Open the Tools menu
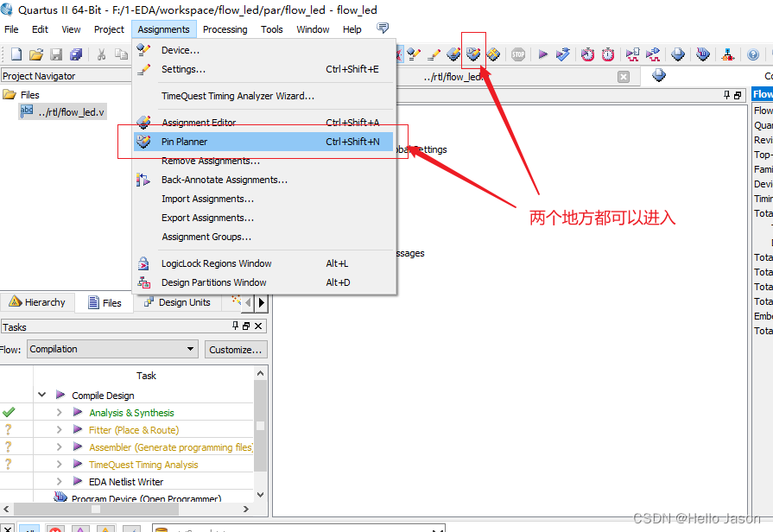 [272, 29]
